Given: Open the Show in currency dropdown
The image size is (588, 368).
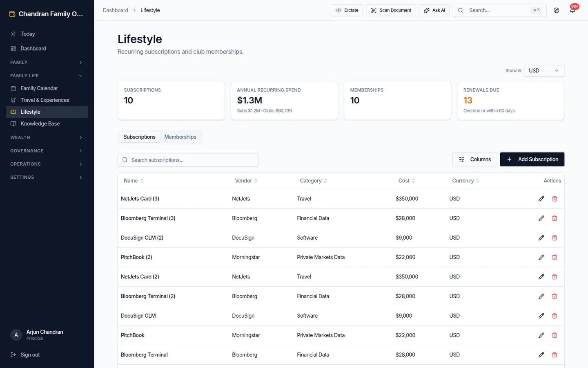Looking at the screenshot, I should click(x=544, y=71).
